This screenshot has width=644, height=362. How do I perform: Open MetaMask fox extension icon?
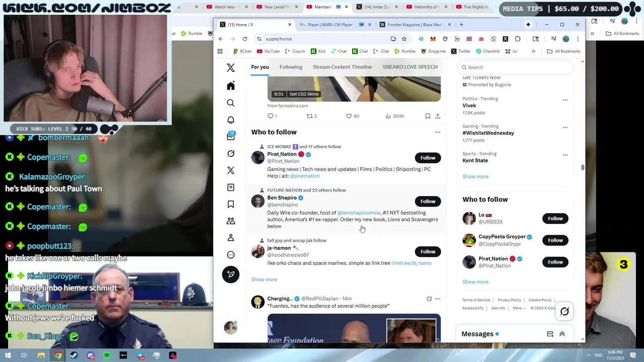tap(433, 39)
